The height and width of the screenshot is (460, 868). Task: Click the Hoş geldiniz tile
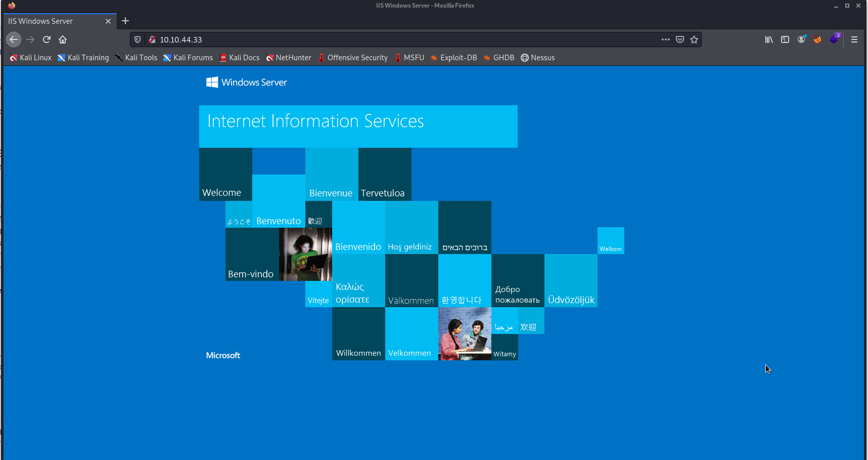click(x=412, y=227)
